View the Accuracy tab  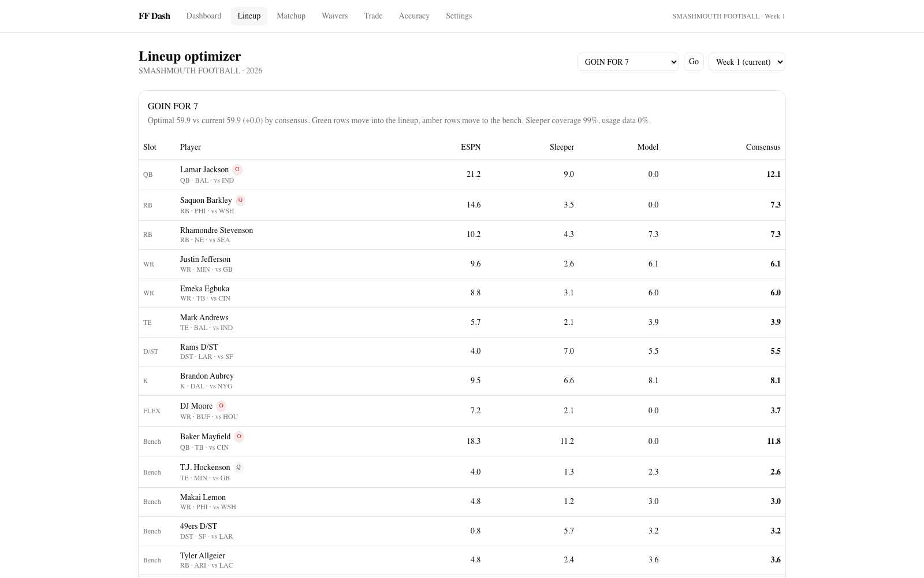click(414, 16)
